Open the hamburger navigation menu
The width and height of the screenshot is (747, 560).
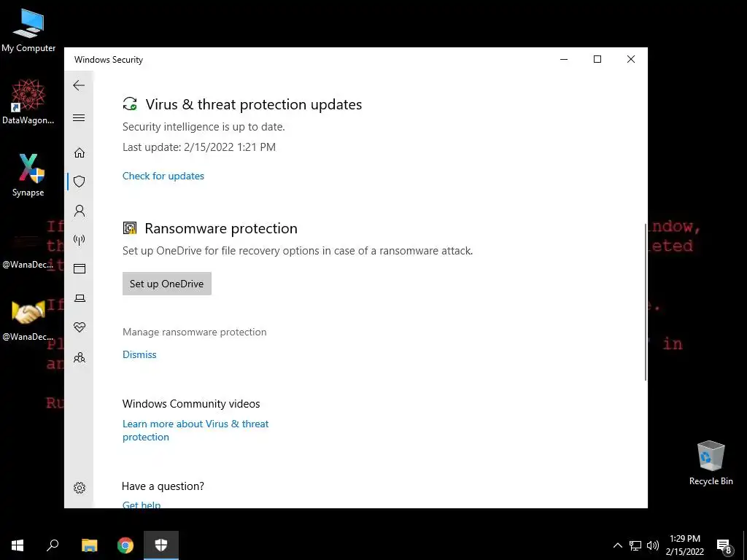tap(79, 117)
